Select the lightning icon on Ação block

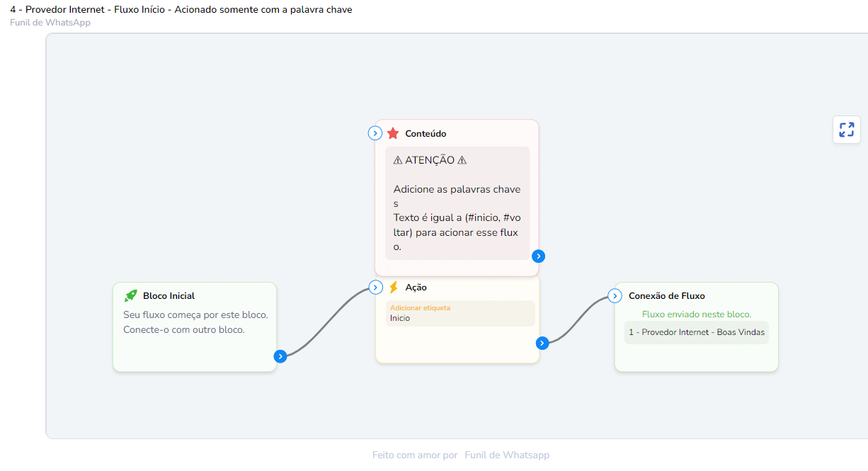[394, 287]
